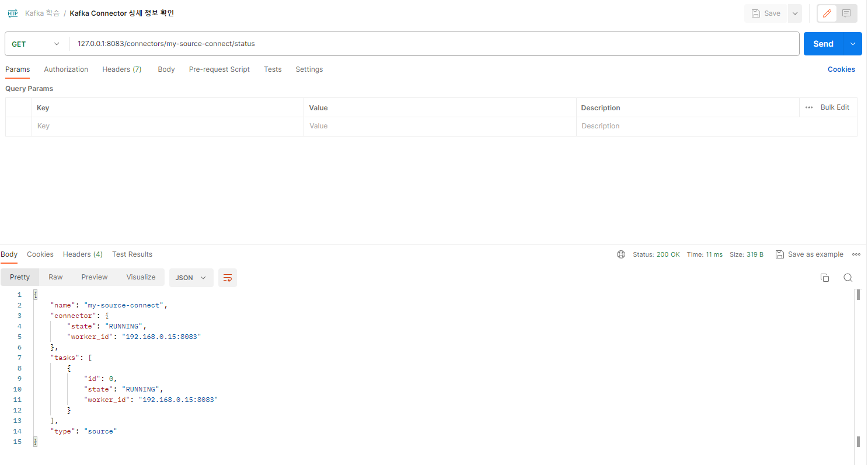Click Bulk Edit
The height and width of the screenshot is (465, 868).
[835, 107]
